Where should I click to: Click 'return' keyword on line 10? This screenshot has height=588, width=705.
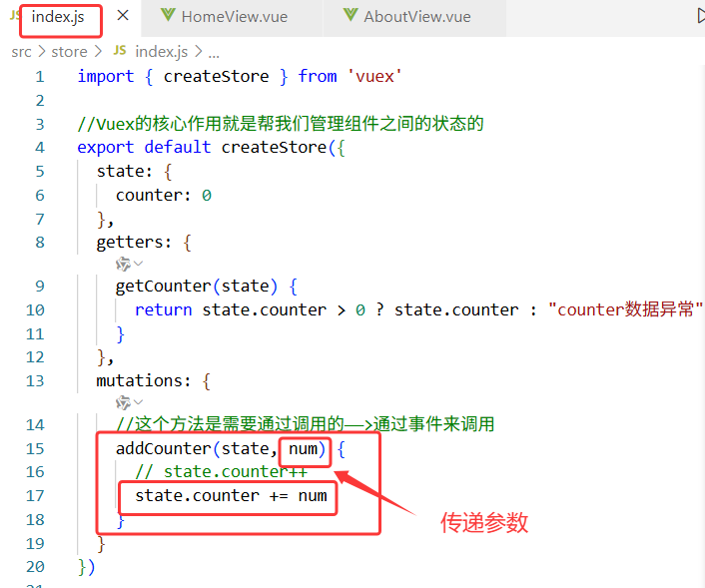click(163, 310)
